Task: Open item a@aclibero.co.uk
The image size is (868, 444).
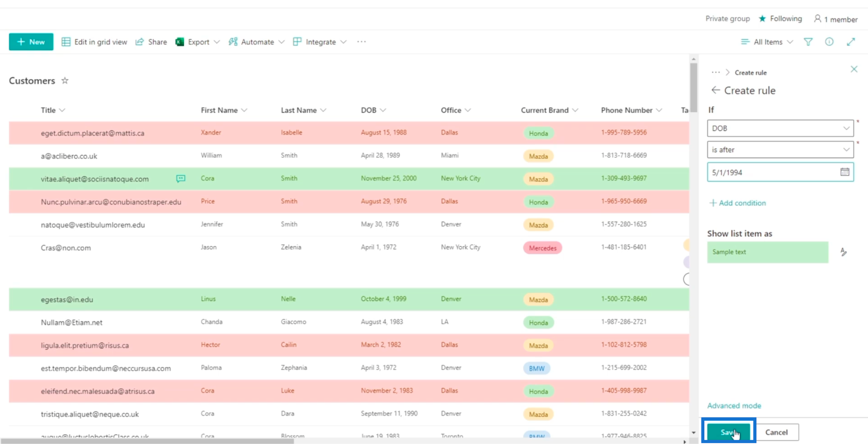Action: coord(69,156)
